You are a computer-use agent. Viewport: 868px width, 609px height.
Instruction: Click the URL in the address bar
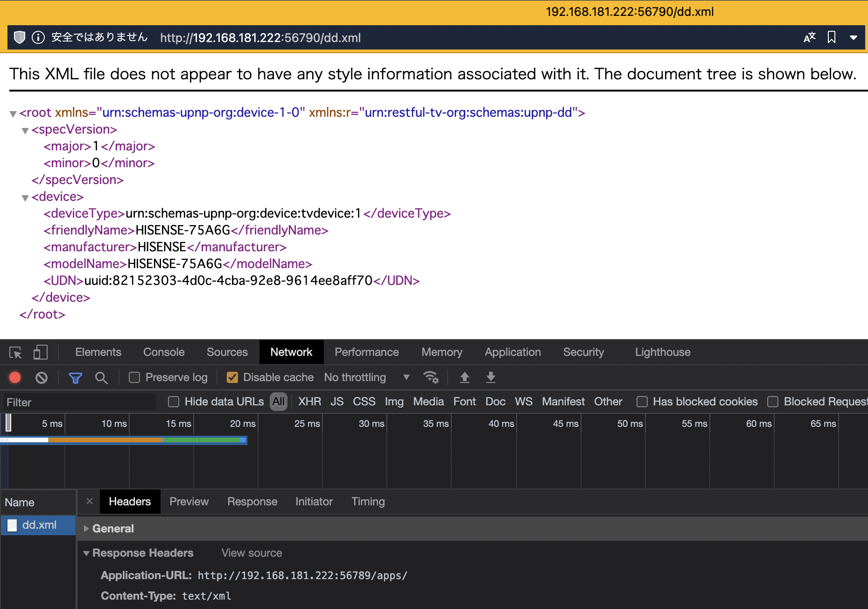tap(260, 38)
